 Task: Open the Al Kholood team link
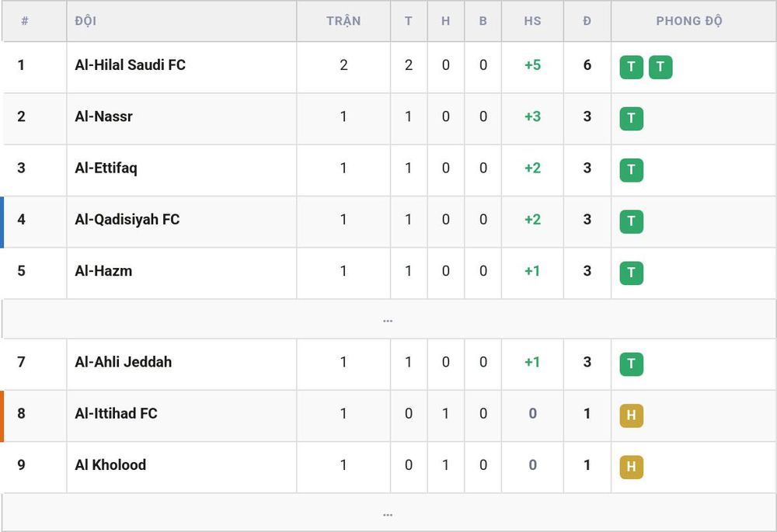click(110, 465)
